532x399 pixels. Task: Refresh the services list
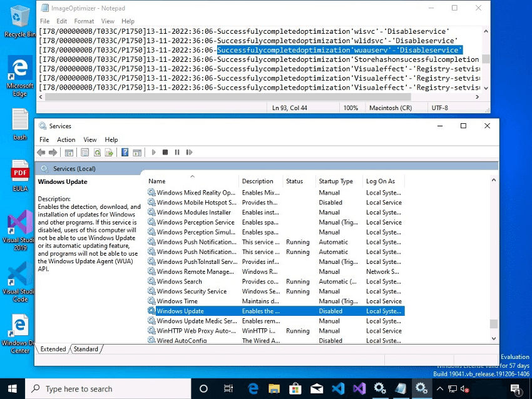tap(97, 152)
